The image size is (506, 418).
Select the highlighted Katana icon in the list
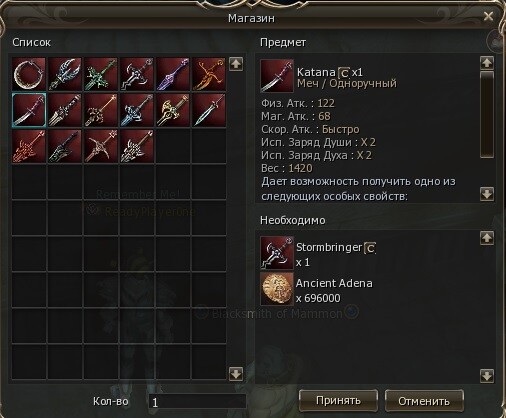pos(29,110)
